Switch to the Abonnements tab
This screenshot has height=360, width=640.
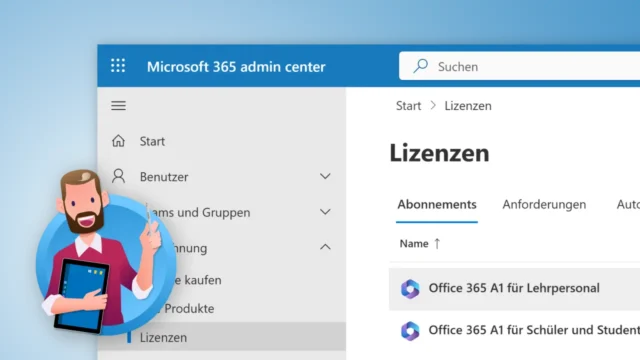[x=437, y=204]
